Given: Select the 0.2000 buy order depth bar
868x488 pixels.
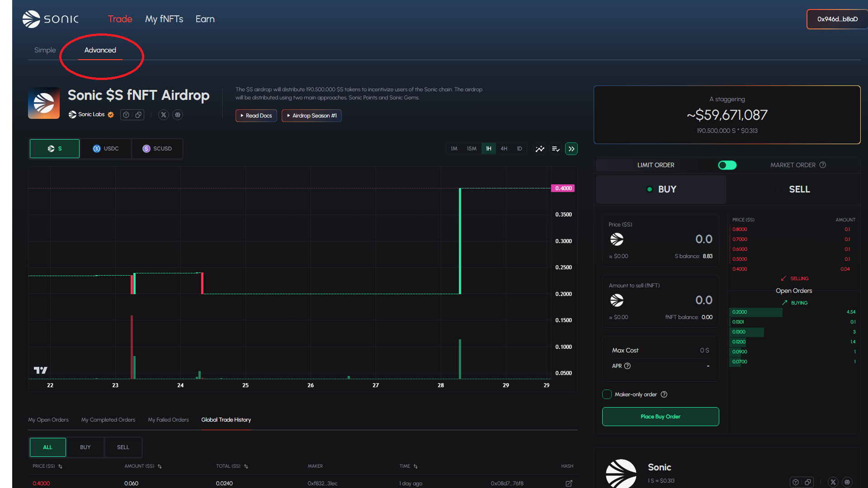Looking at the screenshot, I should pos(756,312).
